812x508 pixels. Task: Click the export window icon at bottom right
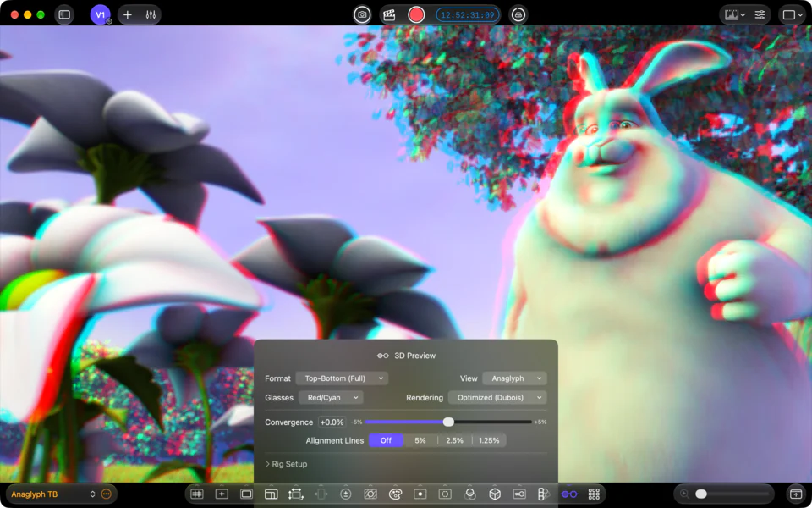click(794, 494)
